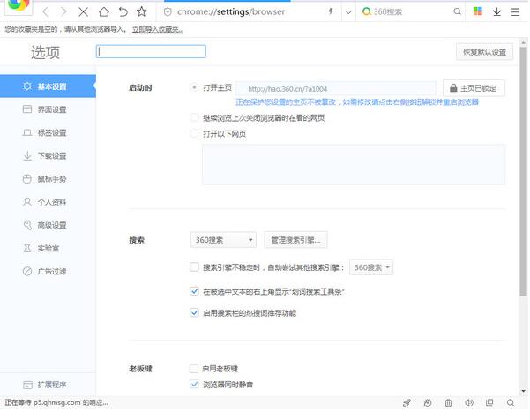Stop page loading with the X icon
This screenshot has height=420, width=530.
point(84,12)
